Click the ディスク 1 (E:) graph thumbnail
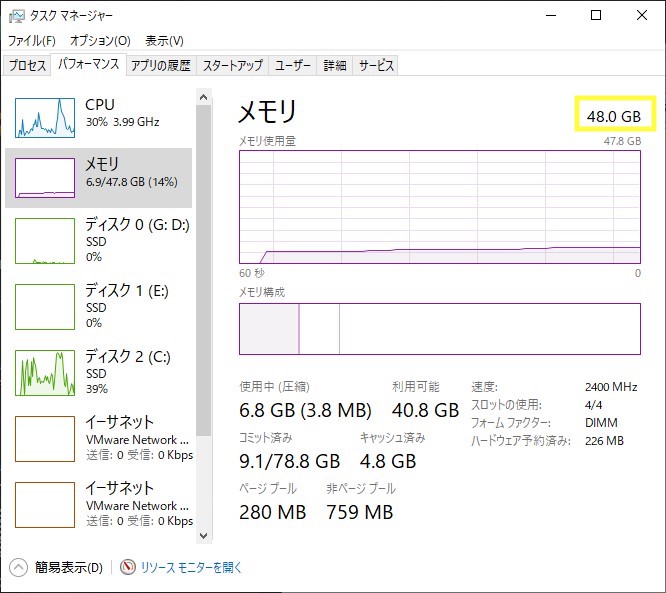Screen dimensions: 666x593 [45, 307]
